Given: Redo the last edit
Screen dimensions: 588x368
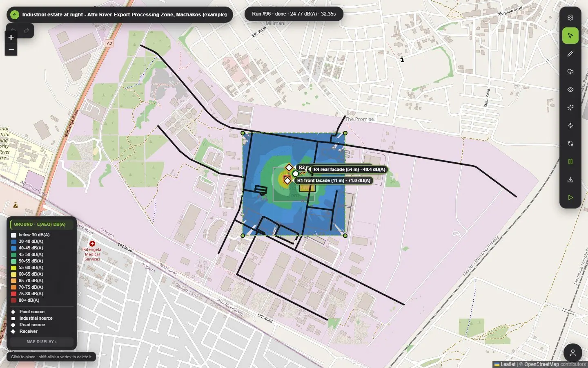Looking at the screenshot, I should point(27,31).
